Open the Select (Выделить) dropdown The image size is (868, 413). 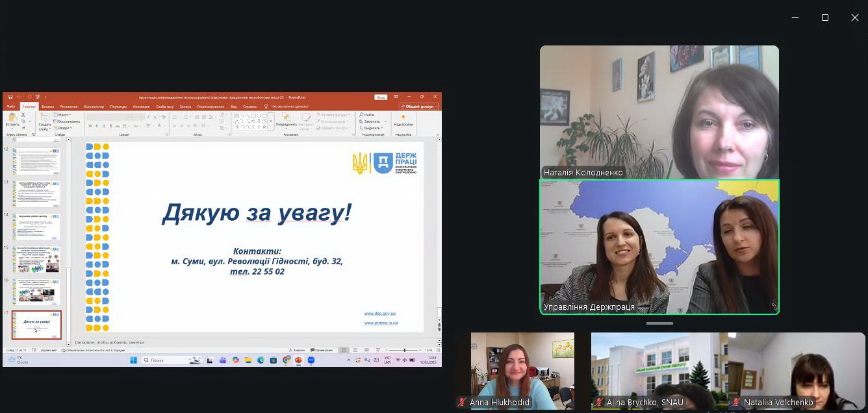[372, 127]
